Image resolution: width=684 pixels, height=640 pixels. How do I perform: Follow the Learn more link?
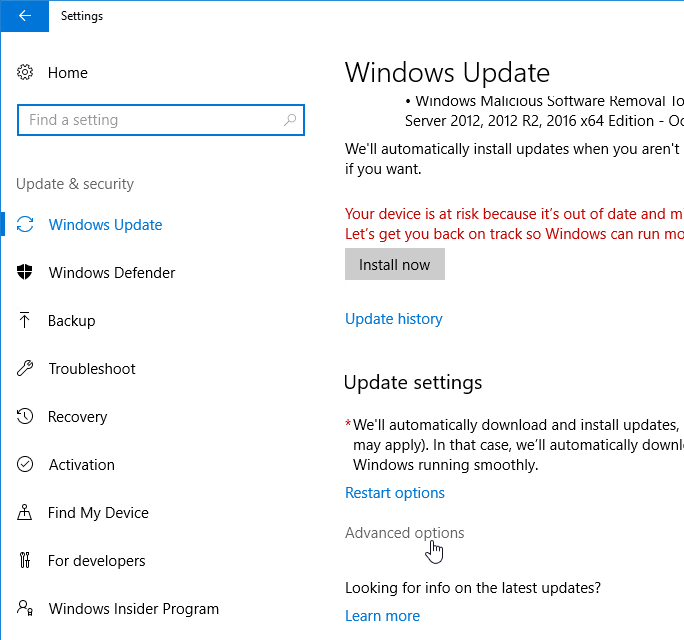(x=382, y=616)
